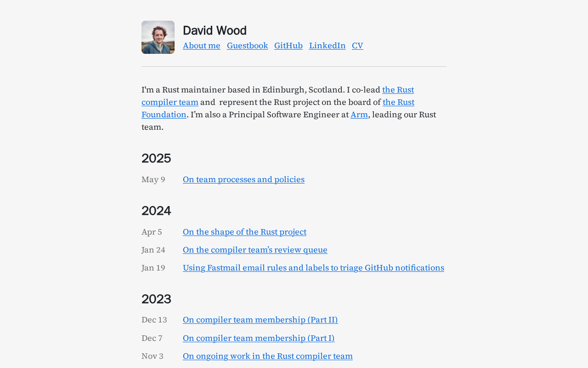Read the compiler team's review queue post
588x368 pixels.
(x=255, y=250)
